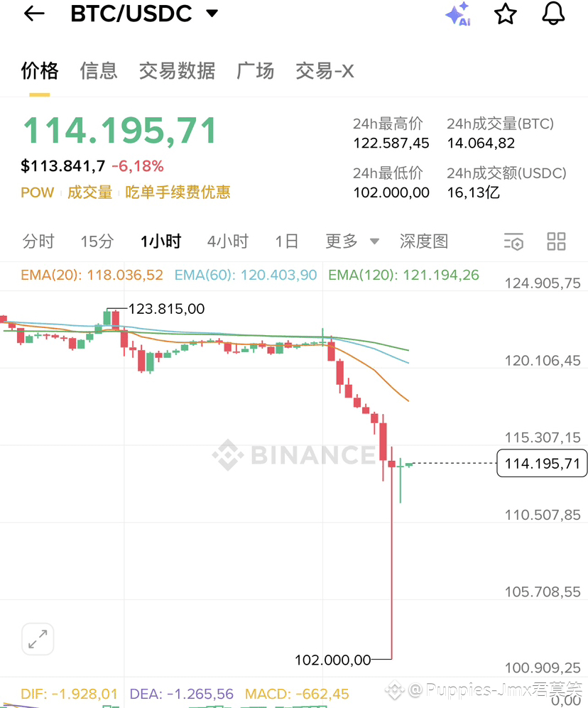
Task: Tap the POW tag link
Action: click(38, 192)
